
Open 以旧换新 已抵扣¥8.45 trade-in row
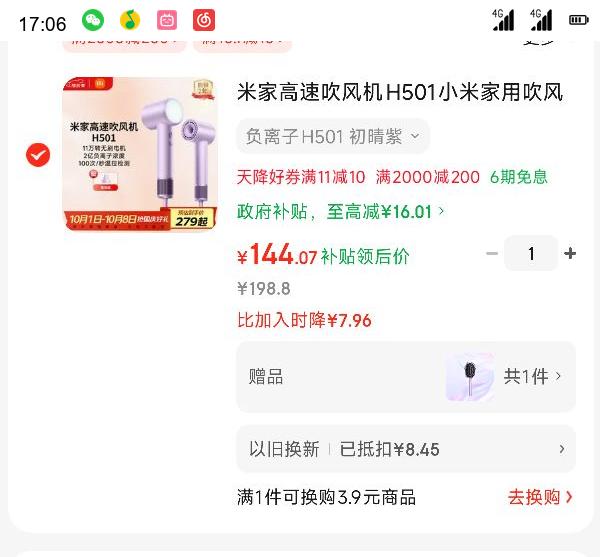pyautogui.click(x=406, y=449)
